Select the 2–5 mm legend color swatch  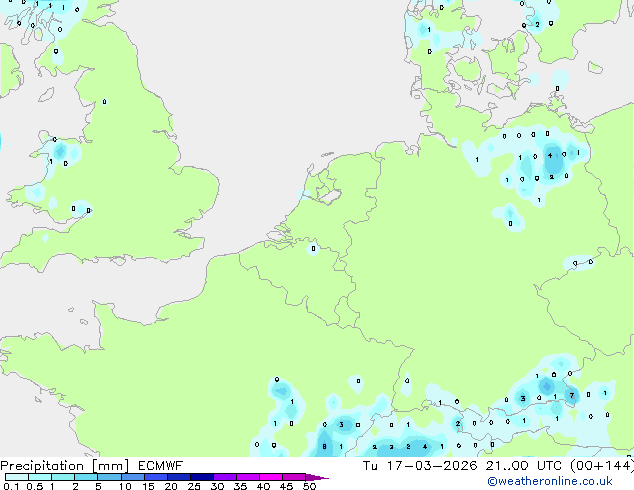(86, 477)
